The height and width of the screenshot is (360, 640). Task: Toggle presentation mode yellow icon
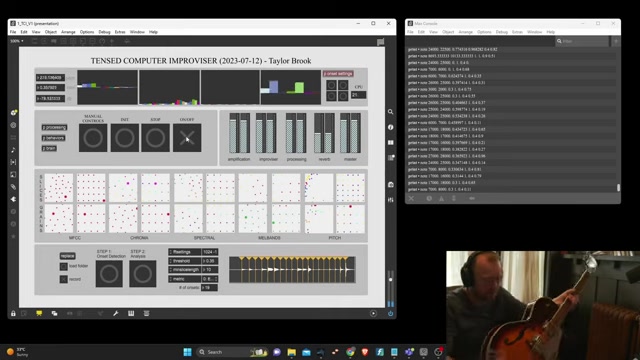coord(39,313)
